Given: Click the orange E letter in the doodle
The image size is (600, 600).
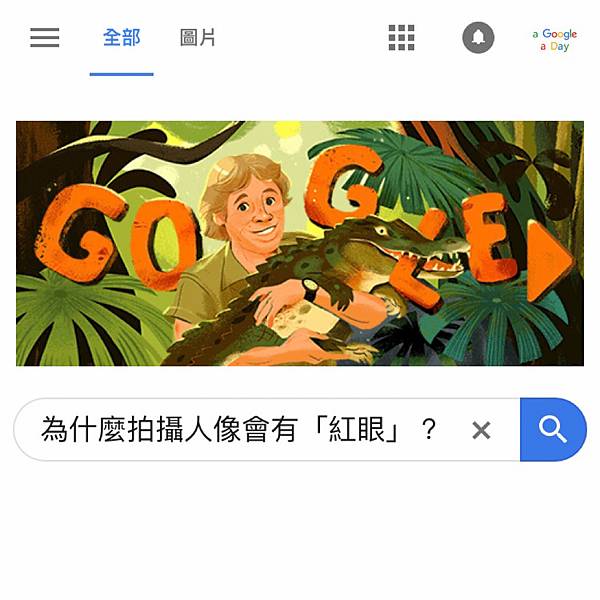Looking at the screenshot, I should [x=494, y=237].
